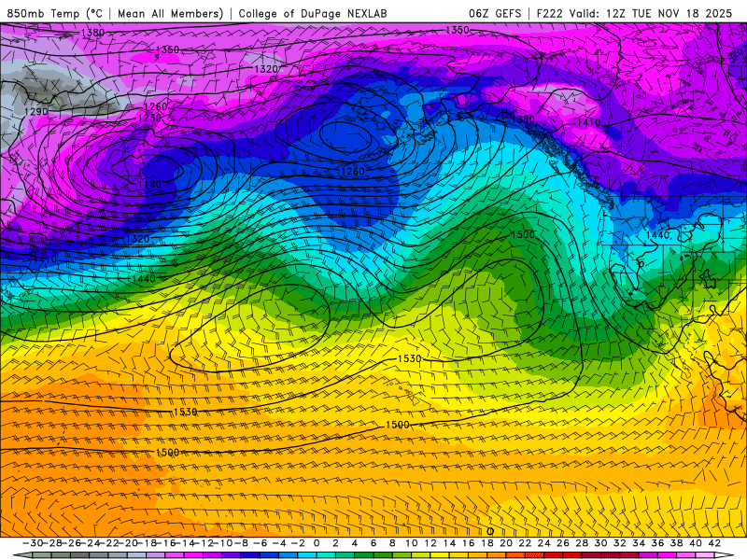Select the legend value 34
The width and height of the screenshot is (747, 560).
coord(639,543)
